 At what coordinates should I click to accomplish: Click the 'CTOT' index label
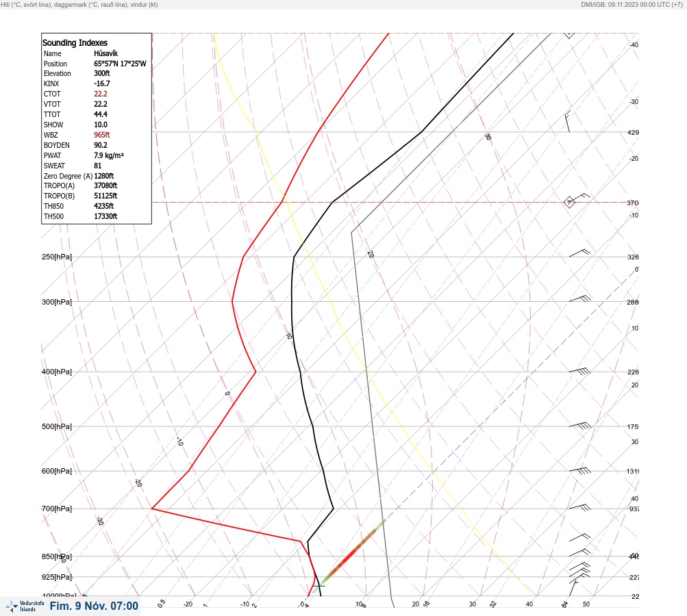coord(52,94)
